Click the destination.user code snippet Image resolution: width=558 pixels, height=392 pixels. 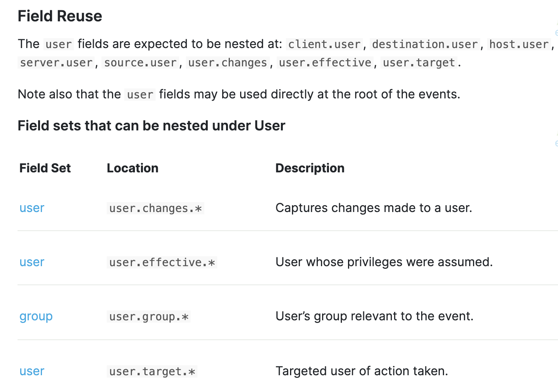pyautogui.click(x=425, y=44)
